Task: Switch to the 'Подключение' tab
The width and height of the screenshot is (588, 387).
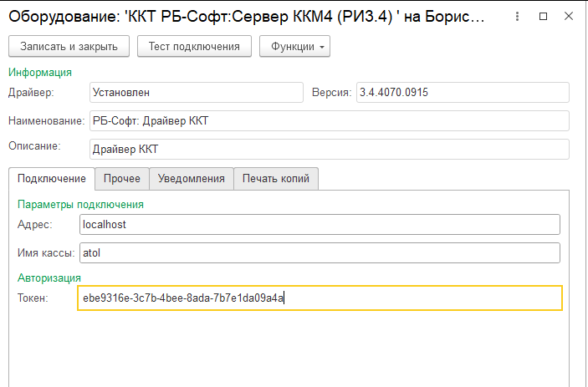Action: point(52,179)
